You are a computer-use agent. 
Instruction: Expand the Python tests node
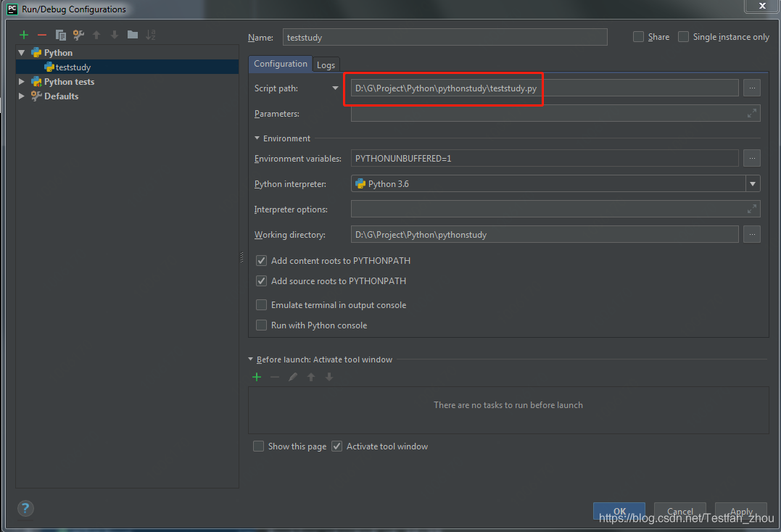click(22, 81)
